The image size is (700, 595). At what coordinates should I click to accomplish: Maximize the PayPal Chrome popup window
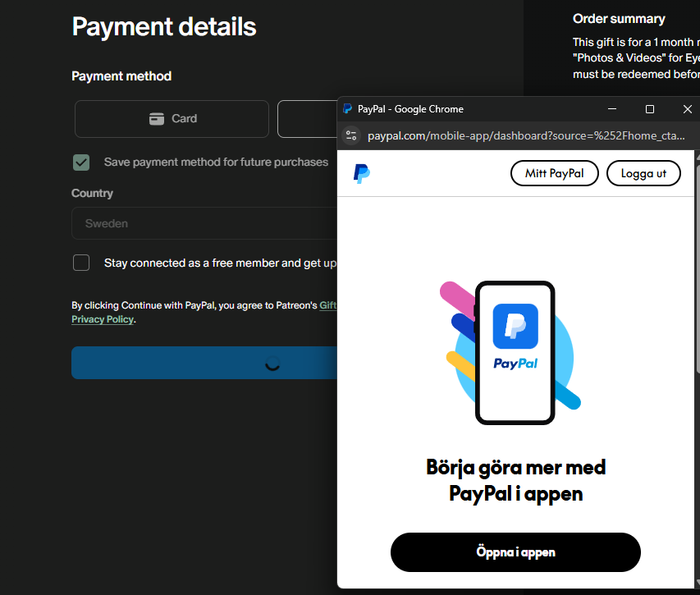point(650,109)
